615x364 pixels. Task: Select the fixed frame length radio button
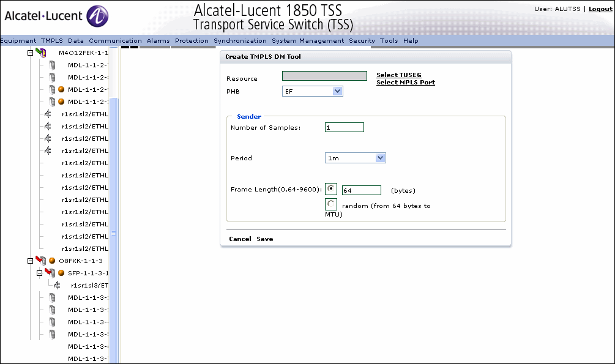pyautogui.click(x=331, y=188)
